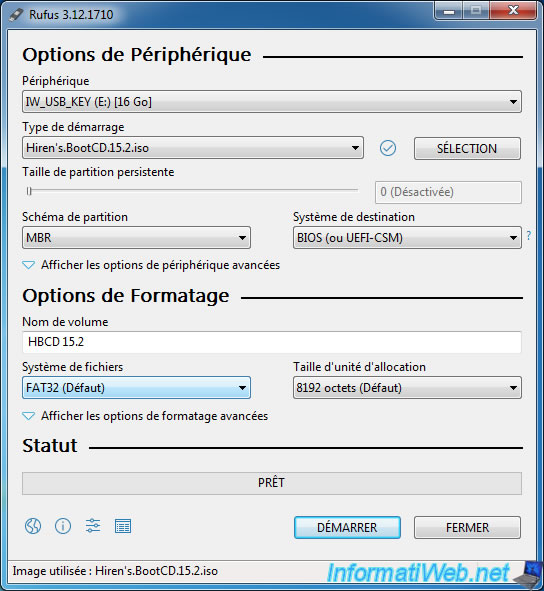Click the ISO checksum checkmark icon
Viewport: 544px width, 591px height.
(x=388, y=148)
